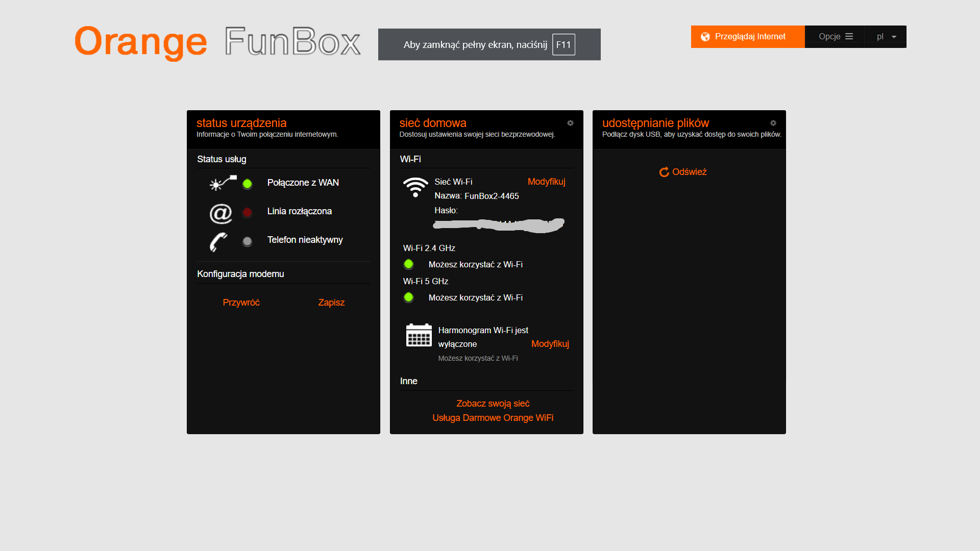Viewport: 980px width, 551px height.
Task: Click the Hasło label
Action: tap(446, 210)
